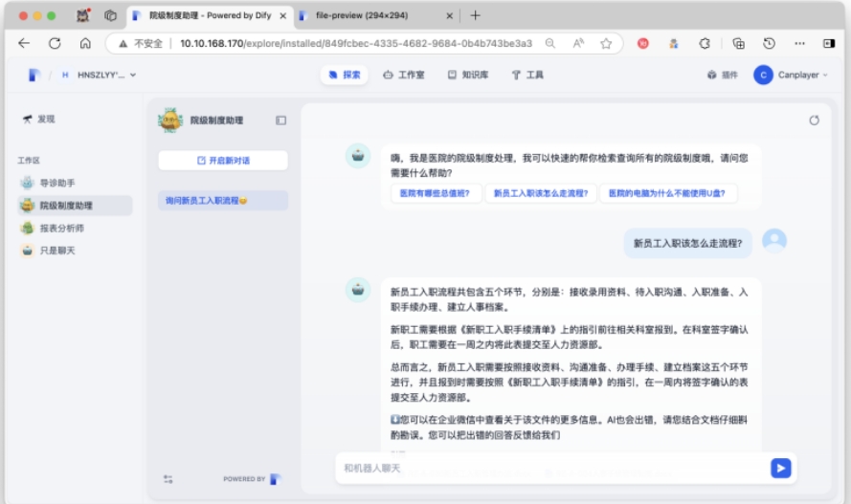
Task: Select 院级制度助理 in workspace list
Action: point(75,206)
